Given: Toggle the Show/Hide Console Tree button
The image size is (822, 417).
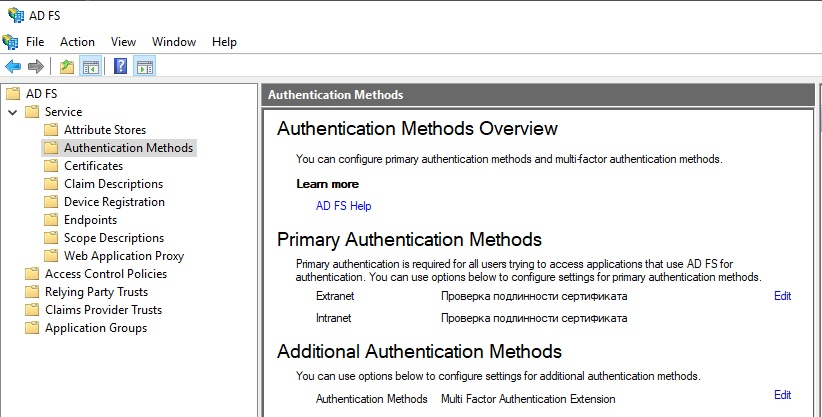Looking at the screenshot, I should (x=90, y=67).
